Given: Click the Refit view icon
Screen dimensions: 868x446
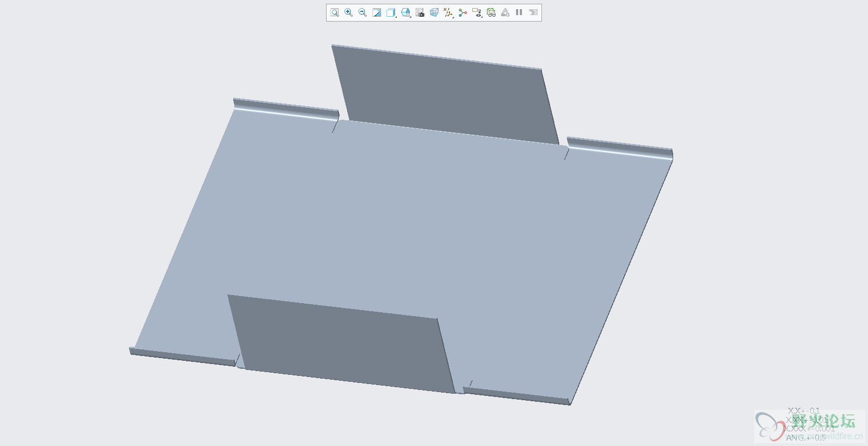Looking at the screenshot, I should point(335,12).
